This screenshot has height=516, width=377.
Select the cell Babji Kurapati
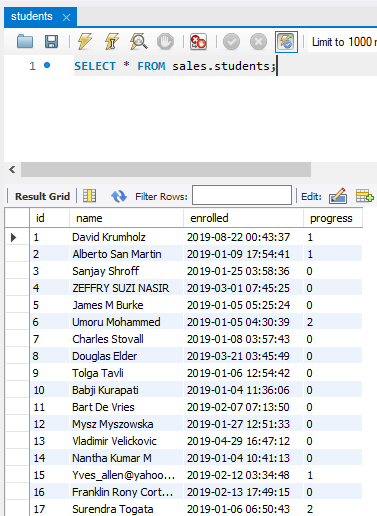pos(126,390)
